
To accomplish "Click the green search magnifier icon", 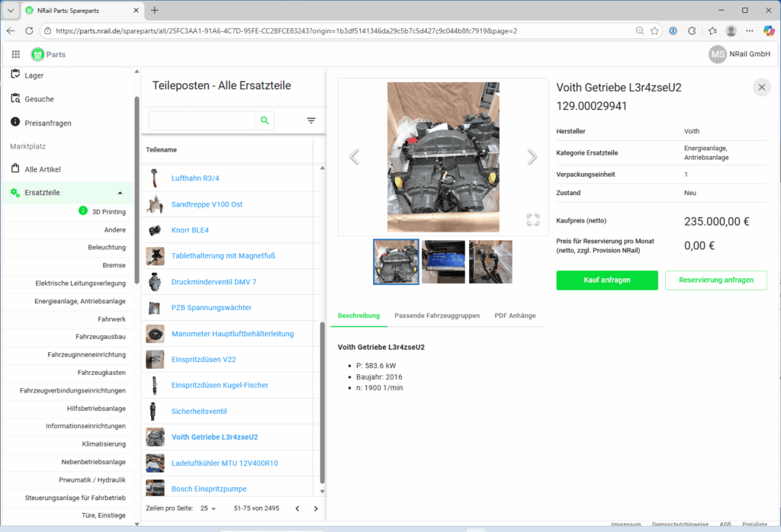I will coord(265,120).
